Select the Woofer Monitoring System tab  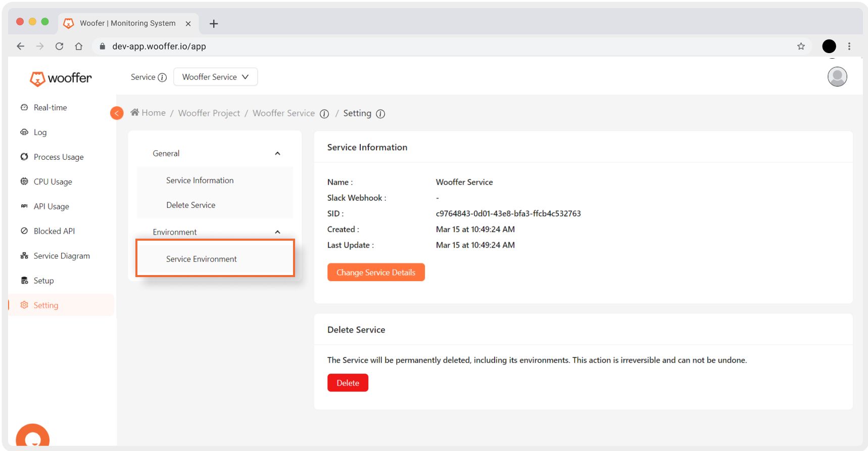(x=128, y=23)
